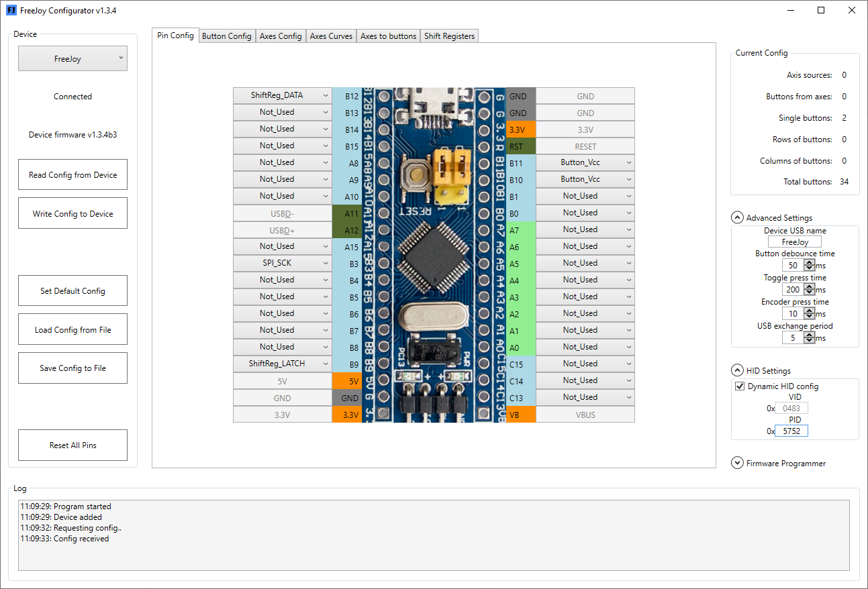
Task: Open the B10 Button_Vcc pin dropdown
Action: [585, 179]
